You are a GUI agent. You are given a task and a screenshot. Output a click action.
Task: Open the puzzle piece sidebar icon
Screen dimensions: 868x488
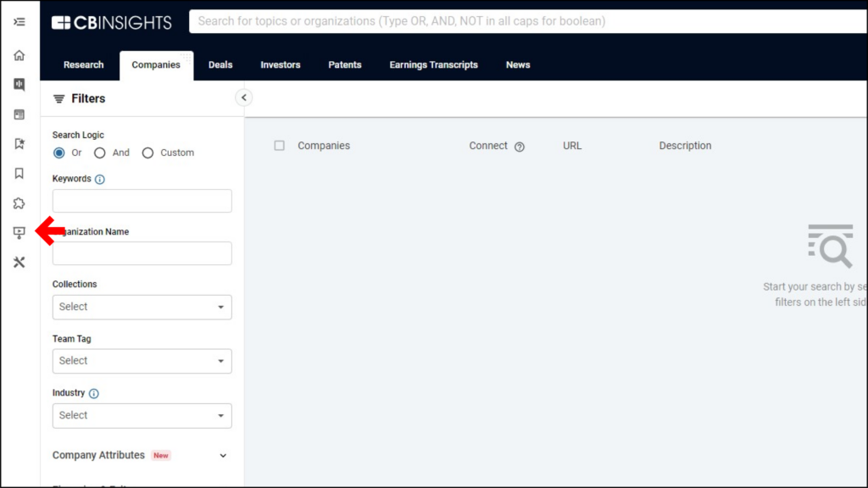pyautogui.click(x=19, y=203)
